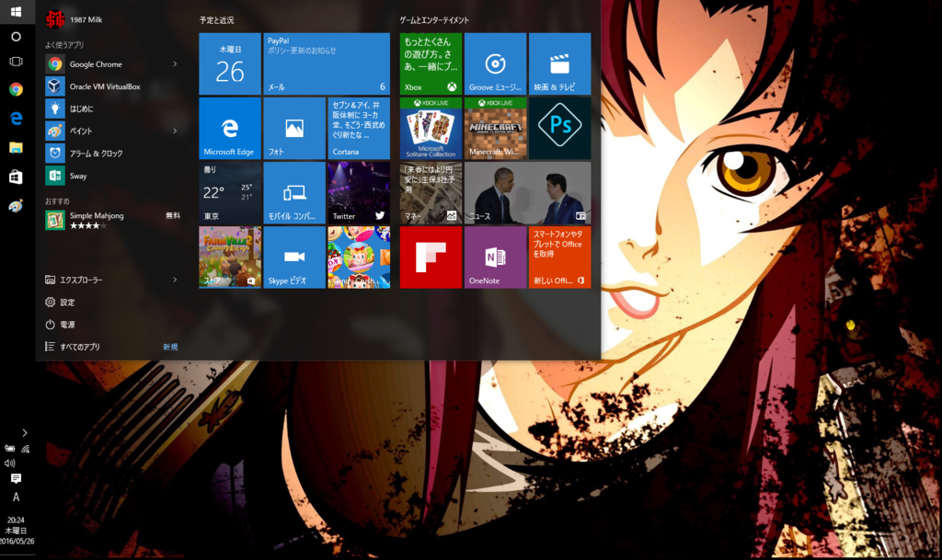The image size is (942, 560).
Task: Open the suggested Simple Mahjong app
Action: point(114,220)
